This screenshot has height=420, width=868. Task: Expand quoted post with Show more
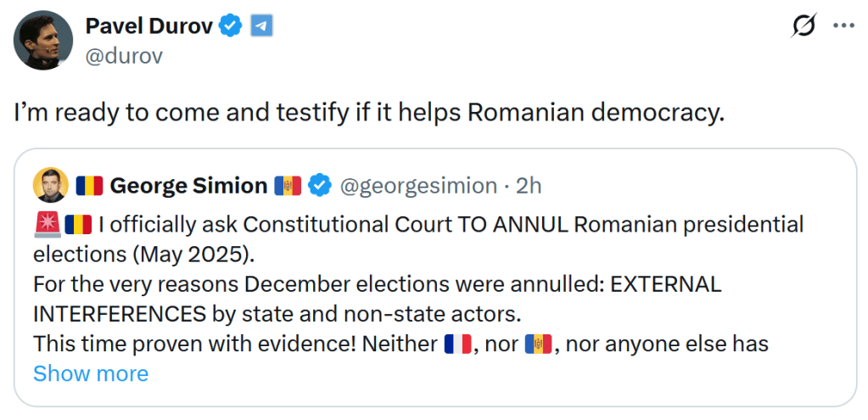click(x=90, y=373)
